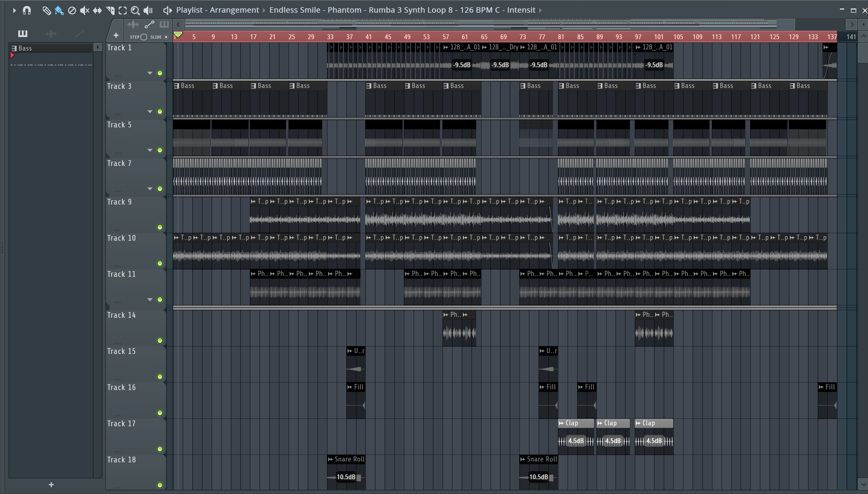Image resolution: width=868 pixels, height=494 pixels.
Task: Click the first Fill clip on Track 16
Action: [356, 400]
